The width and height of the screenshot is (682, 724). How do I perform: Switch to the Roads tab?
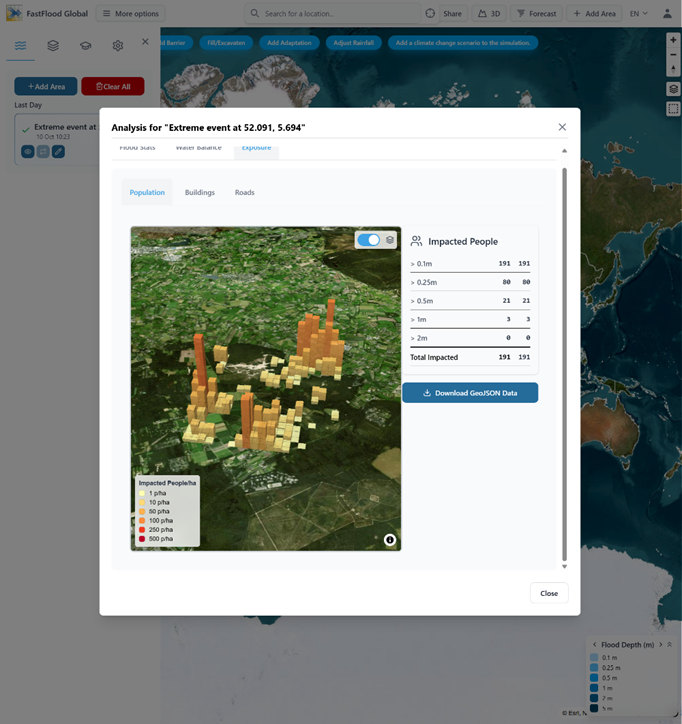244,192
